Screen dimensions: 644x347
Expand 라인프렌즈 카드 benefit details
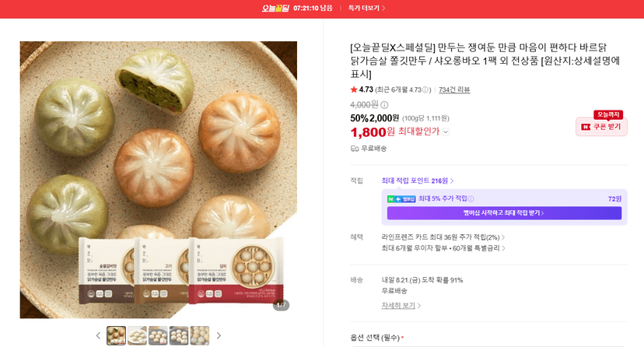[443, 237]
